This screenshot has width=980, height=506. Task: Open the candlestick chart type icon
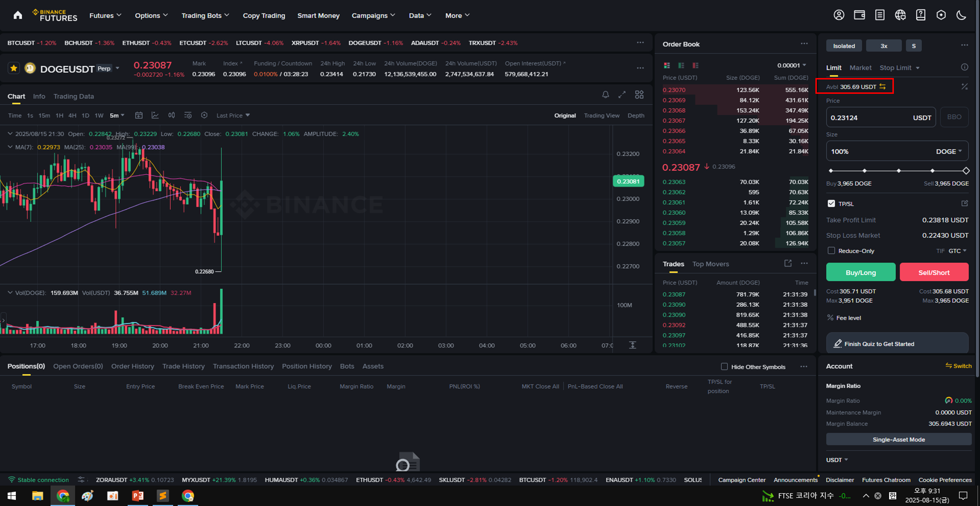171,115
